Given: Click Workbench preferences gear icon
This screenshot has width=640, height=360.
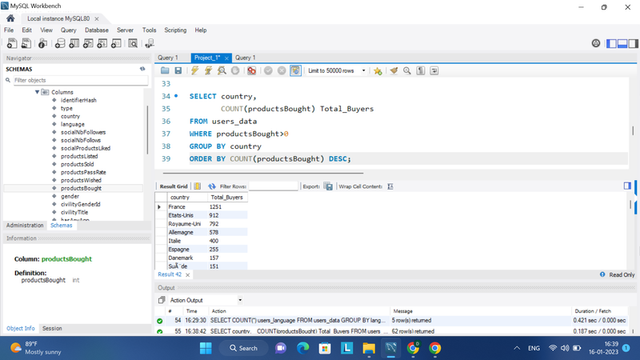Looking at the screenshot, I should click(596, 43).
